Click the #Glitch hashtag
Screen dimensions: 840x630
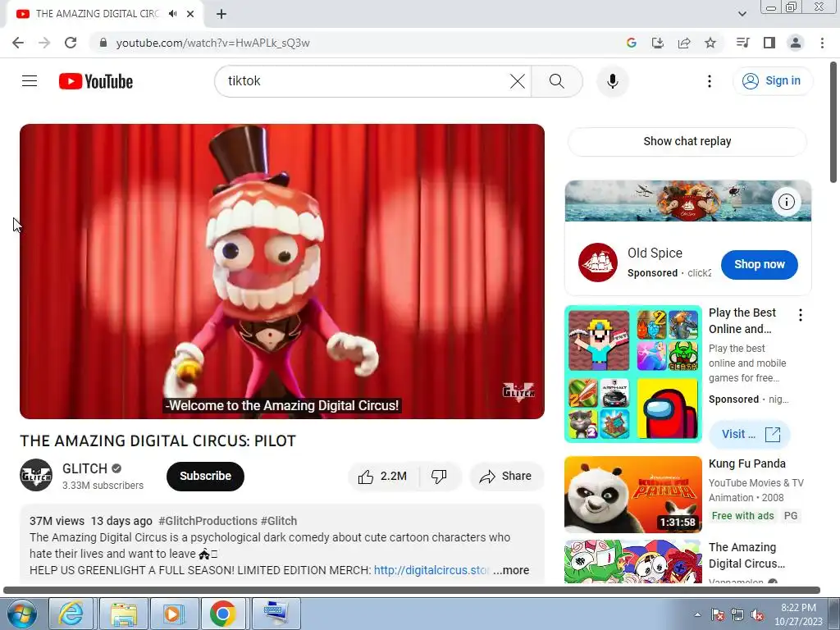(279, 521)
